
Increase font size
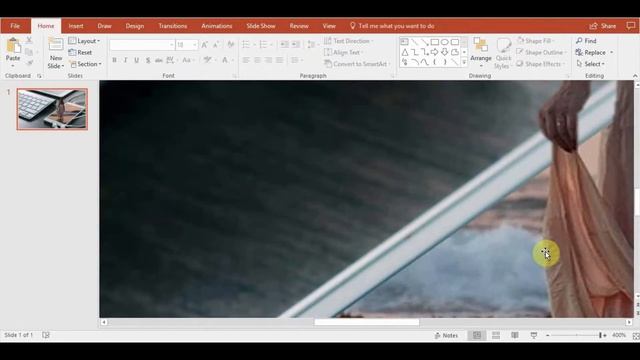(x=204, y=45)
